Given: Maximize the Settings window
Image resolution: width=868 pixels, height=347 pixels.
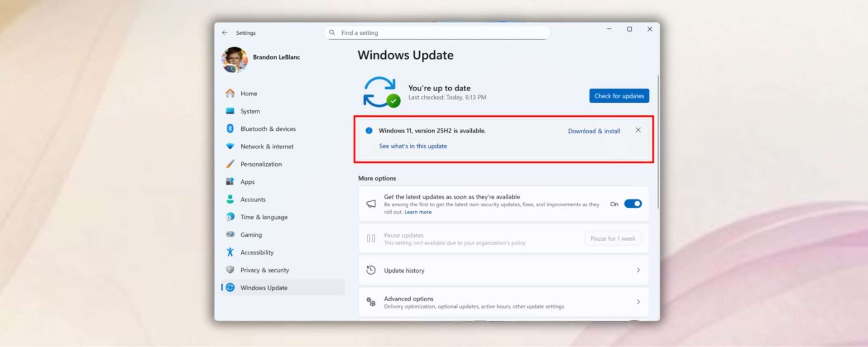Looking at the screenshot, I should 629,29.
